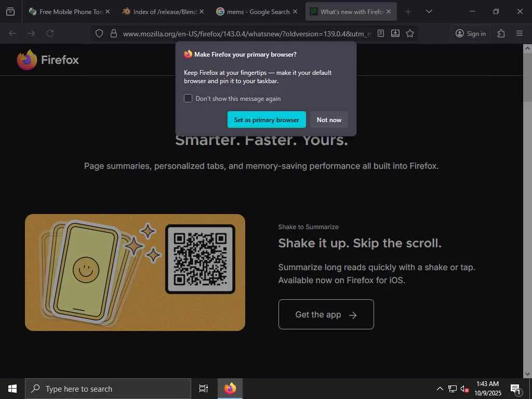Click the Shake it up. Skip the scroll. heading
The height and width of the screenshot is (399, 532).
(x=360, y=243)
